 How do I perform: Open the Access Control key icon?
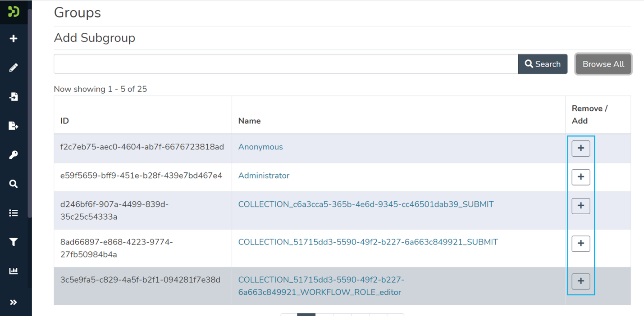pos(14,155)
